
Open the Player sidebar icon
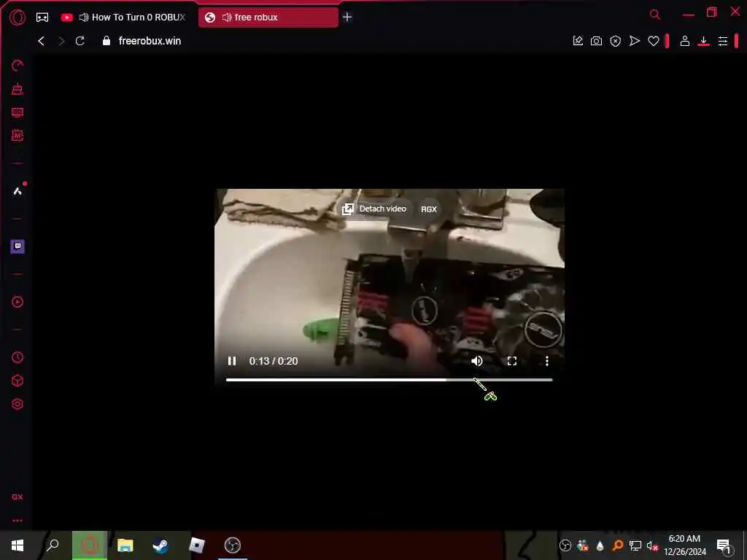pyautogui.click(x=18, y=302)
